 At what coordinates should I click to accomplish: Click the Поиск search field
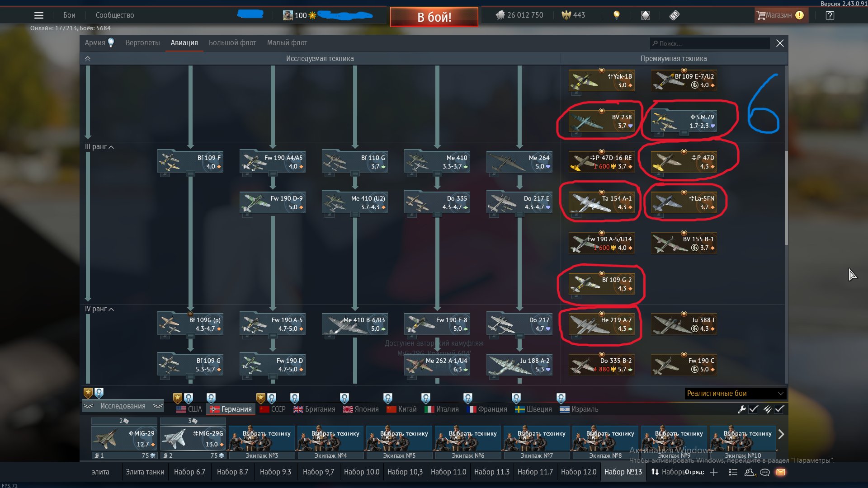pyautogui.click(x=710, y=43)
